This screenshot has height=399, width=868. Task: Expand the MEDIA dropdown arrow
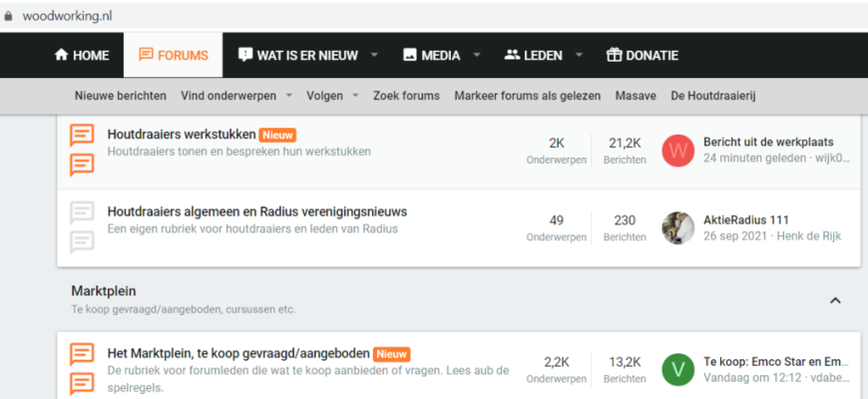click(477, 55)
